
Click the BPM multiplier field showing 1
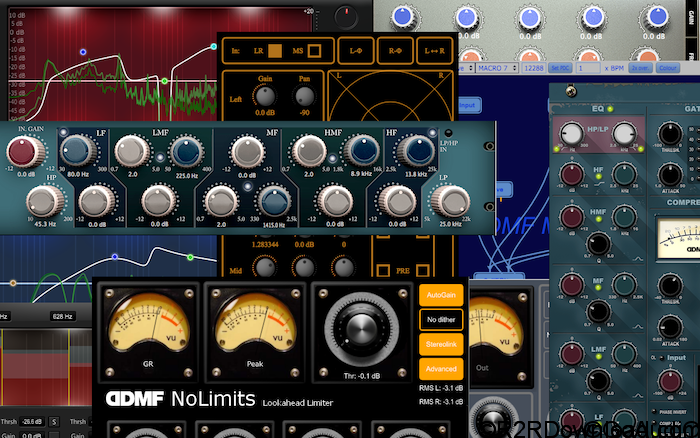tap(588, 68)
